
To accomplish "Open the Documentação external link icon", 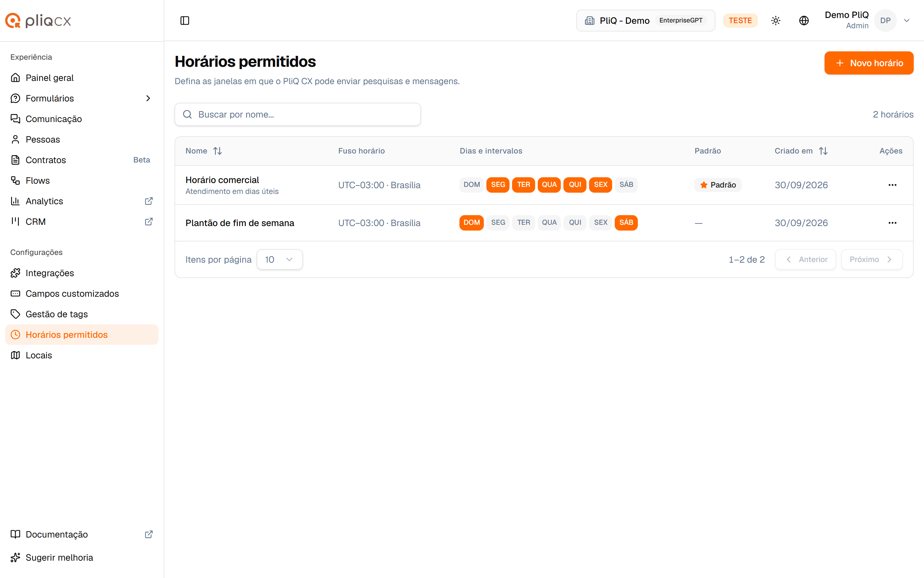I will [149, 534].
